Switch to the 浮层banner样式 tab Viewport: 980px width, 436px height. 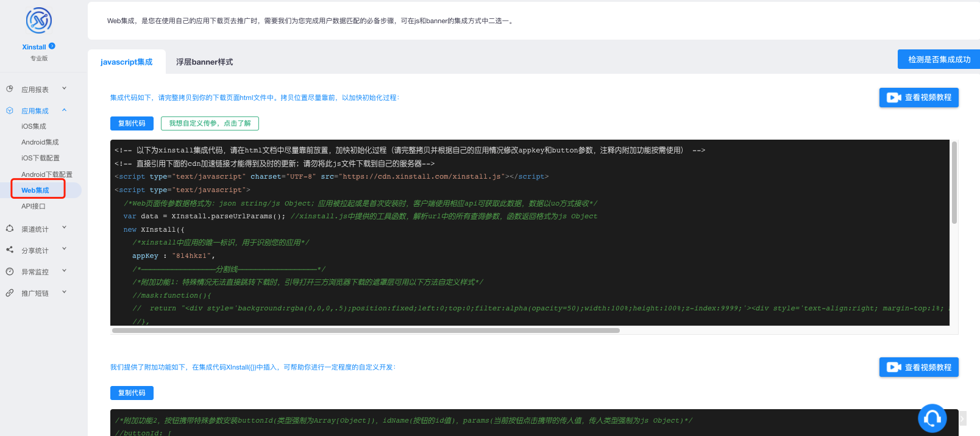(204, 62)
